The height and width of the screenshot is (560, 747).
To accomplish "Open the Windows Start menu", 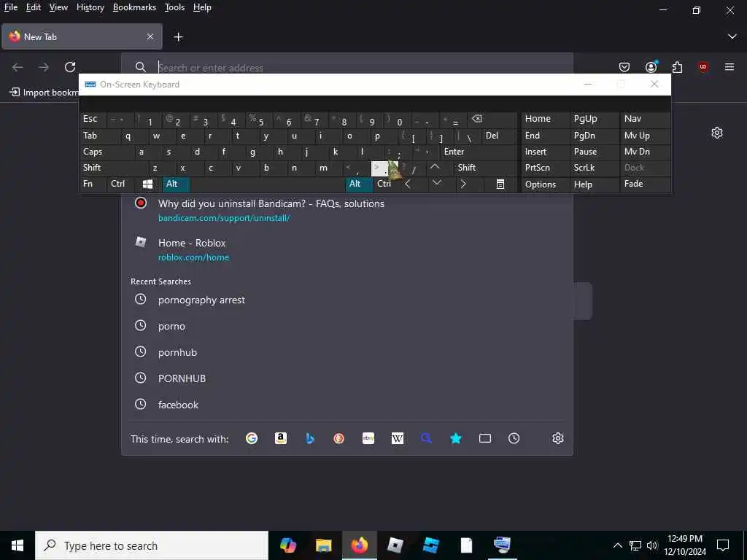I will (18, 545).
